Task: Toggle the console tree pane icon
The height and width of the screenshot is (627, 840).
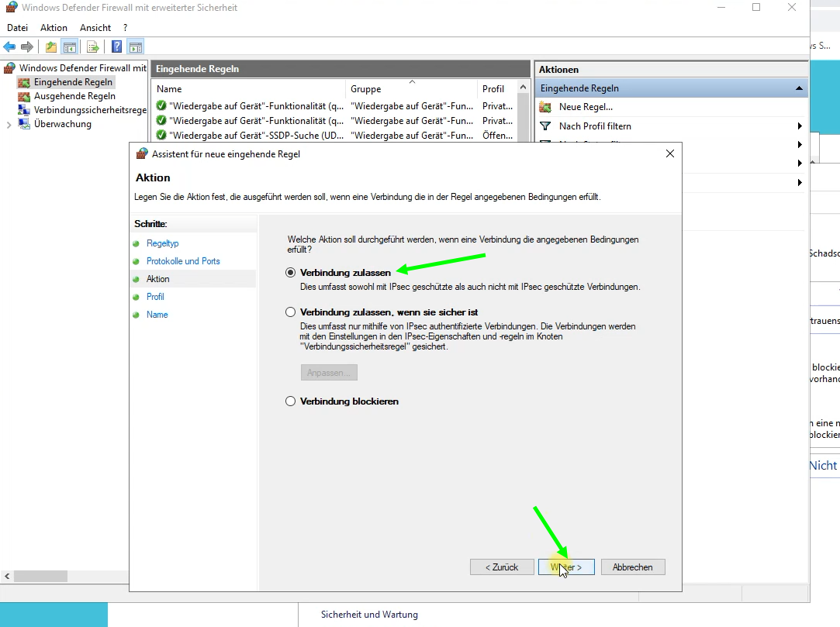Action: (70, 47)
